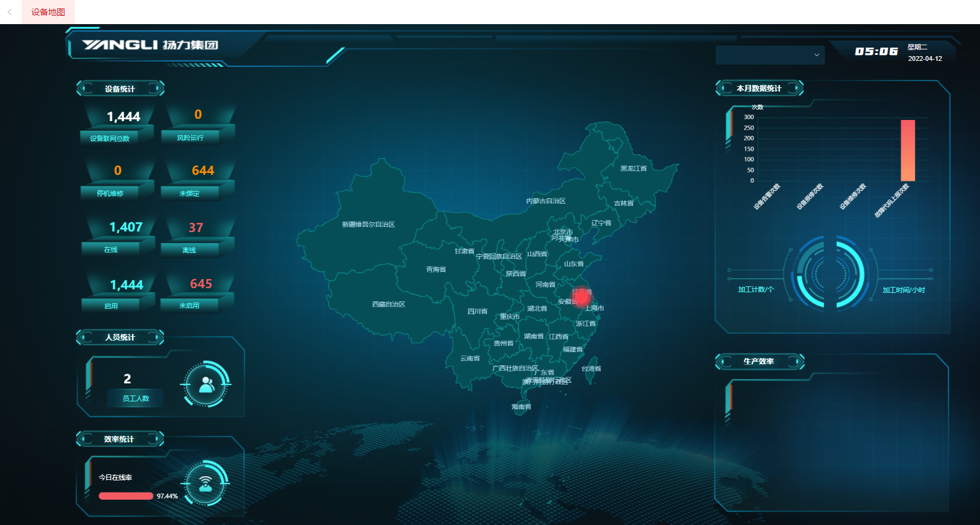Select 黑龙江省 on the map
This screenshot has width=980, height=525.
634,168
